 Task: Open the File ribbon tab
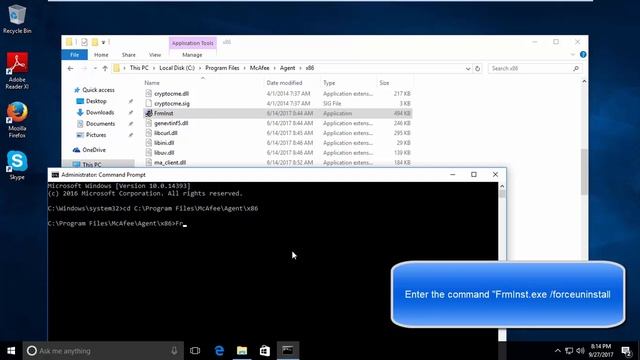(x=74, y=55)
